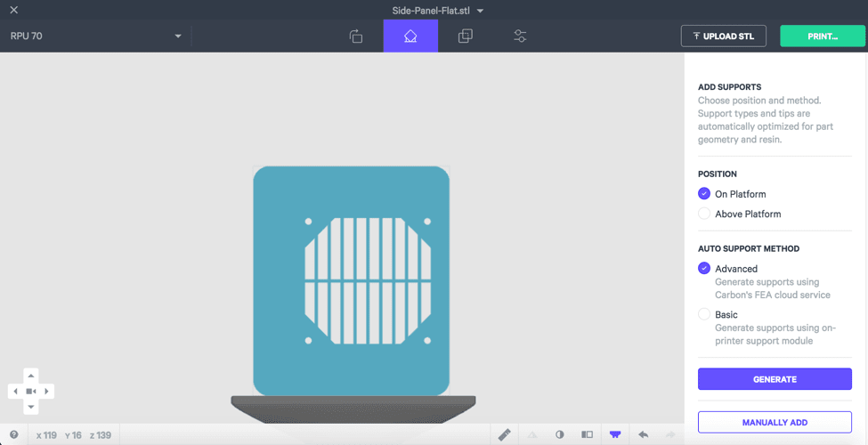Toggle the build platform visibility icon
The image size is (868, 445).
tap(615, 435)
